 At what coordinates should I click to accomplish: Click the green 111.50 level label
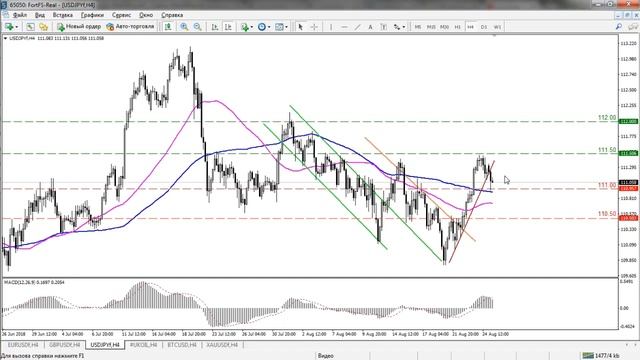pyautogui.click(x=607, y=150)
